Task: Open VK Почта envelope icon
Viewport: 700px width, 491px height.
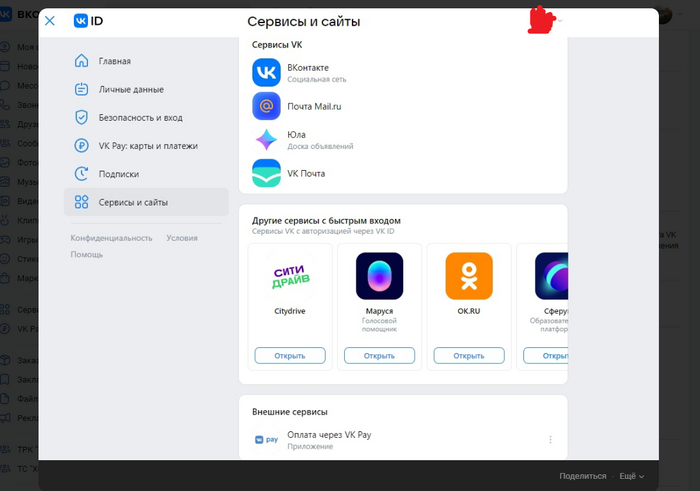Action: pyautogui.click(x=266, y=173)
